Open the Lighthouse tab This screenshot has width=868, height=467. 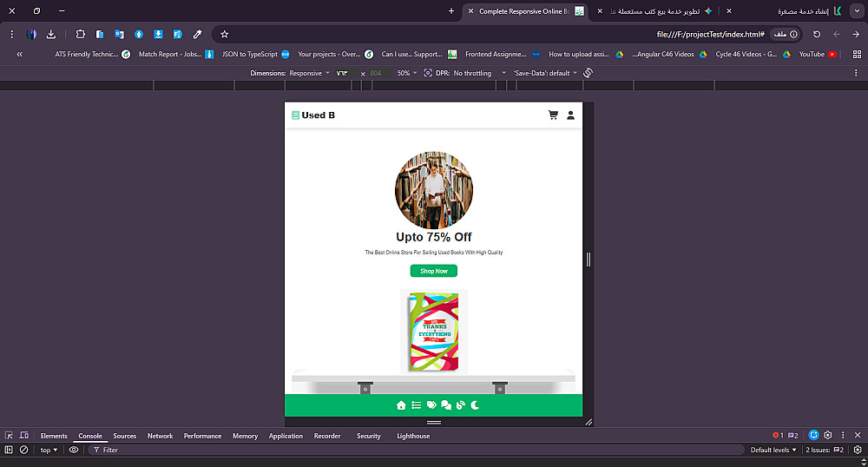[x=413, y=436]
